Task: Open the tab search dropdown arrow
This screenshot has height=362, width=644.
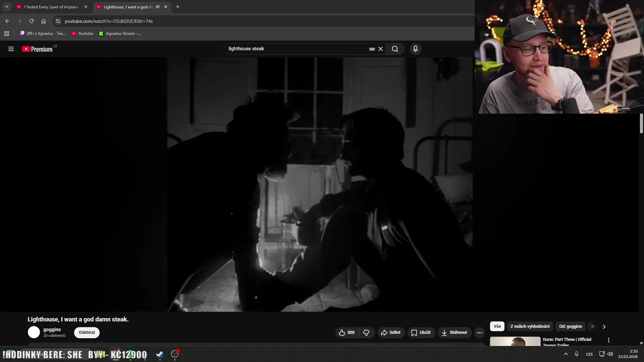Action: pos(7,7)
